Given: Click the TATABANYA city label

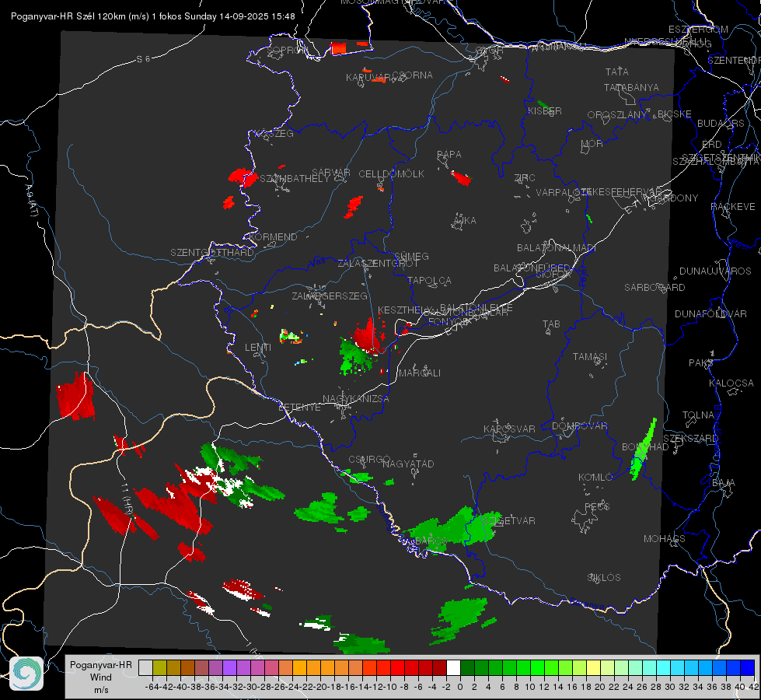Looking at the screenshot, I should [631, 87].
